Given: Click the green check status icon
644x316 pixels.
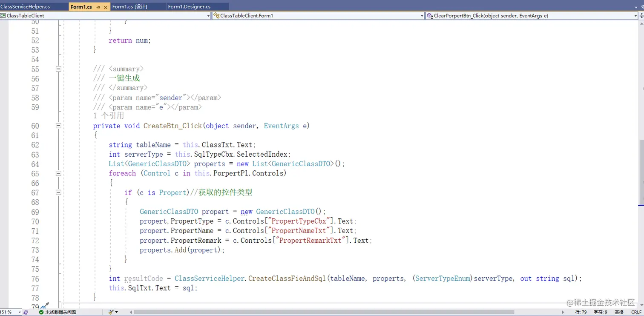Looking at the screenshot, I should pos(41,312).
